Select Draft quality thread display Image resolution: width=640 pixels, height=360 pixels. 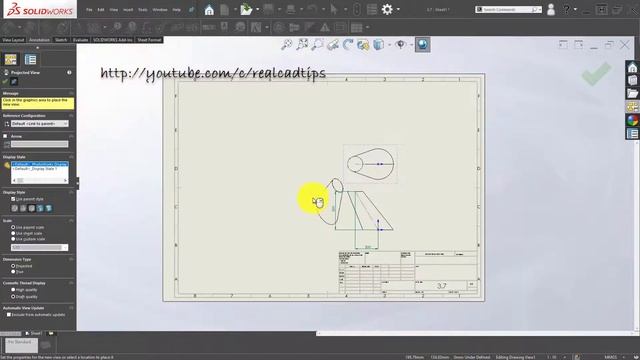pyautogui.click(x=13, y=296)
